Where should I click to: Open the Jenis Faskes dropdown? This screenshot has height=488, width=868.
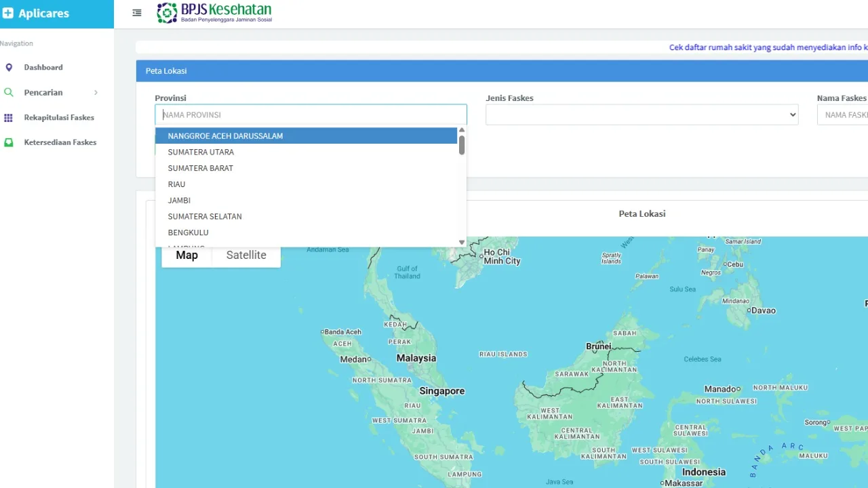(642, 115)
